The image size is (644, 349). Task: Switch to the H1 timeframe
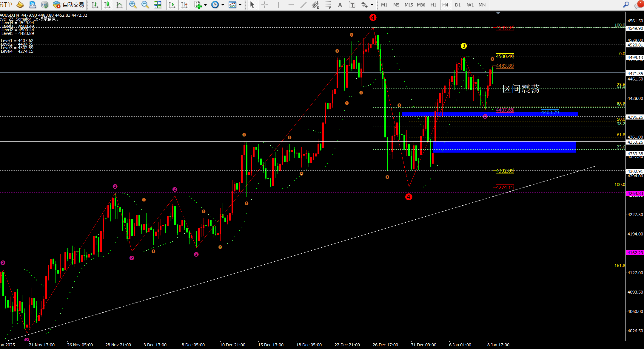click(x=433, y=5)
